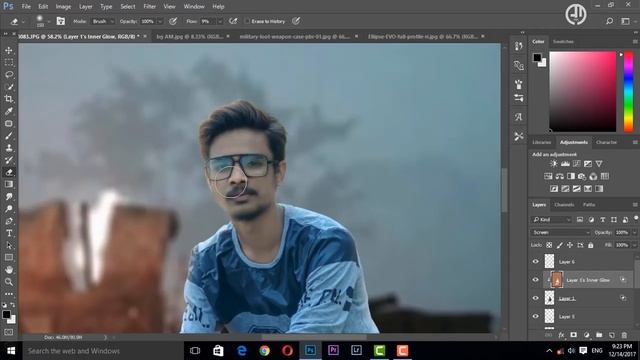Toggle lock position
The width and height of the screenshot is (640, 360).
[x=570, y=245]
